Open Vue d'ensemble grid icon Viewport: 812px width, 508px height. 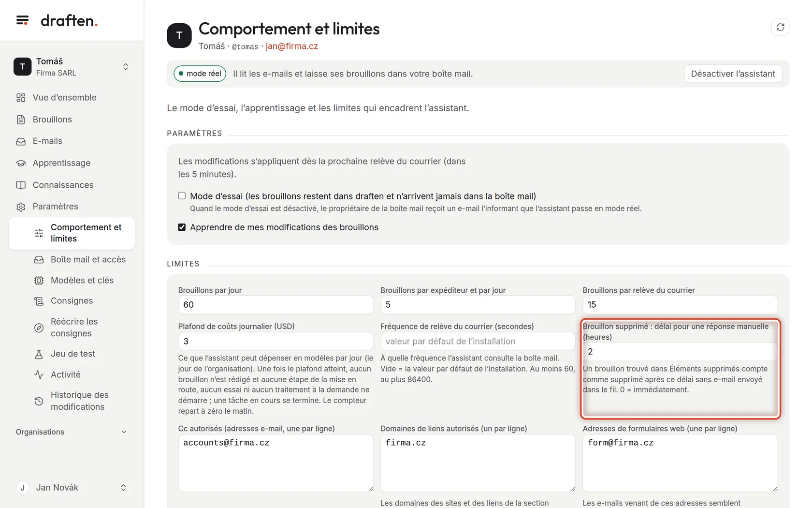21,98
